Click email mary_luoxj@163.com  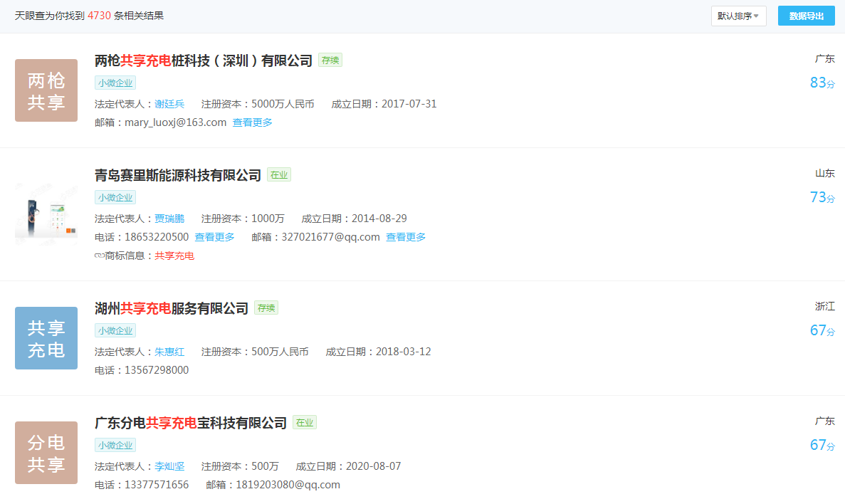point(176,123)
